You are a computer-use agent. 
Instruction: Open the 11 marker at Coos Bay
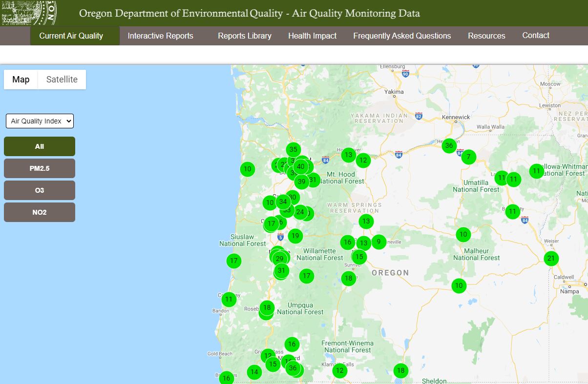[229, 299]
